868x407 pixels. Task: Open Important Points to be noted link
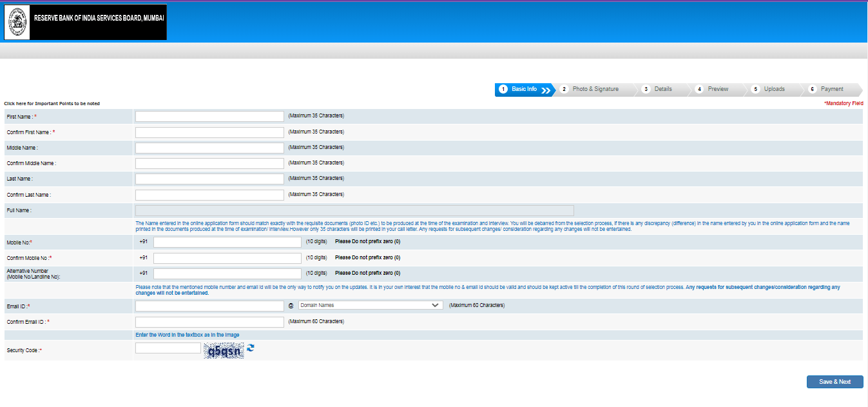tap(52, 103)
